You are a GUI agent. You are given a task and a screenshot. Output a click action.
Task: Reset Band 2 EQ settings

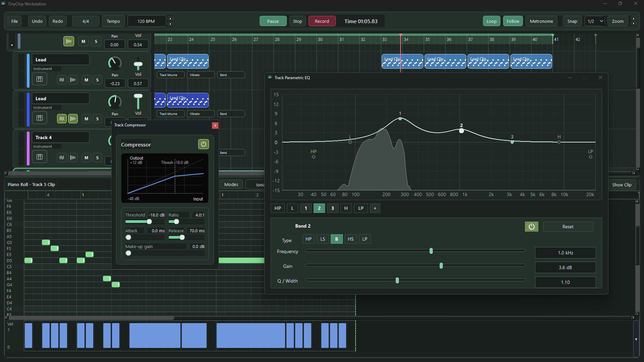(568, 227)
